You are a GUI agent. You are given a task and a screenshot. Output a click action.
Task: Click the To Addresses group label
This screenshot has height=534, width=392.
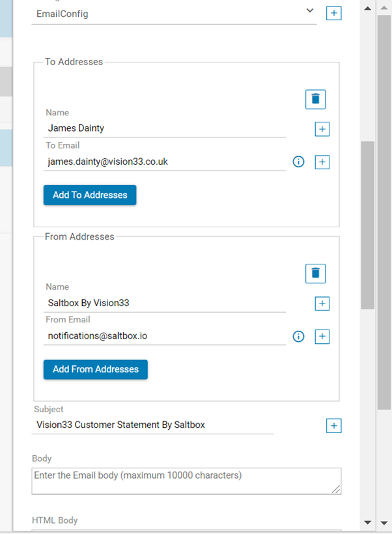(x=74, y=62)
